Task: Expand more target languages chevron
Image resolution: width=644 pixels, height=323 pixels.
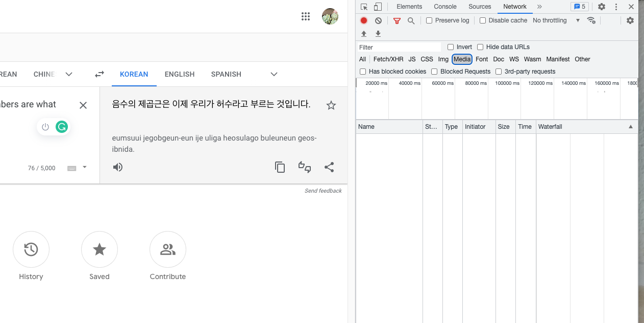Action: click(x=274, y=74)
